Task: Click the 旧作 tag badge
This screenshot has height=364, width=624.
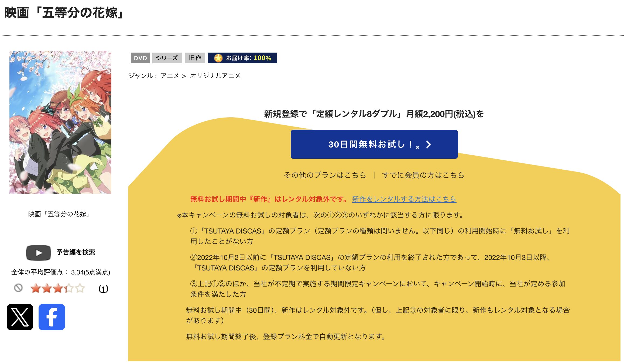Action: tap(195, 58)
